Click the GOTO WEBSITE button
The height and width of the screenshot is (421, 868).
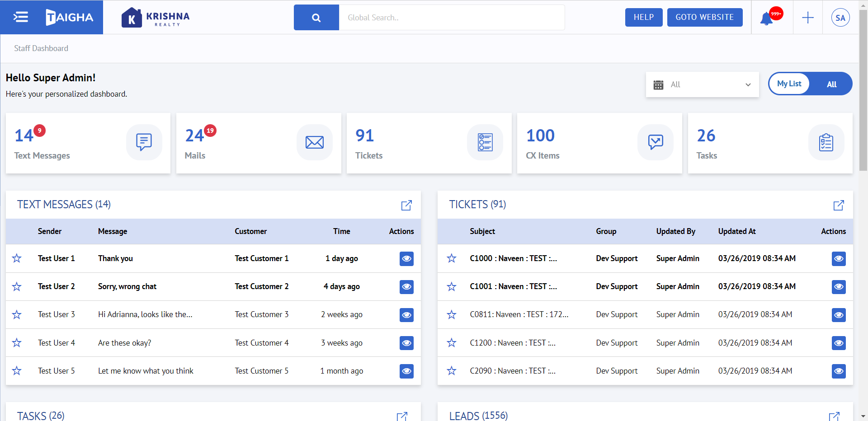[x=705, y=17]
